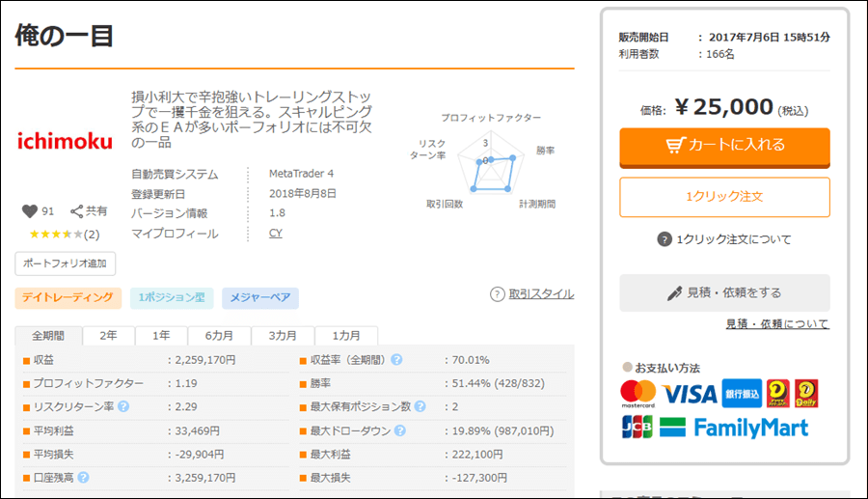Image resolution: width=868 pixels, height=499 pixels.
Task: Open the 1カ月 period tab
Action: click(x=346, y=336)
